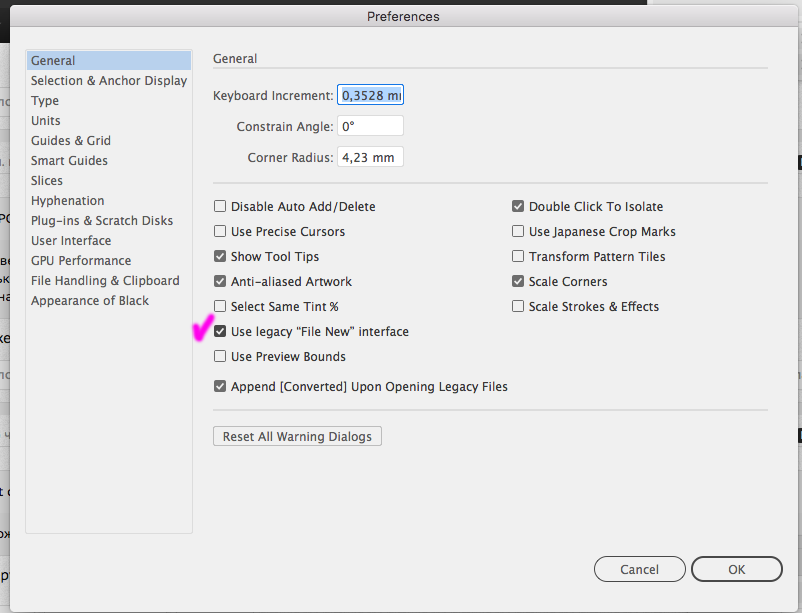Check Scale Strokes & Effects option
Screen dimensions: 802x613
click(x=518, y=307)
